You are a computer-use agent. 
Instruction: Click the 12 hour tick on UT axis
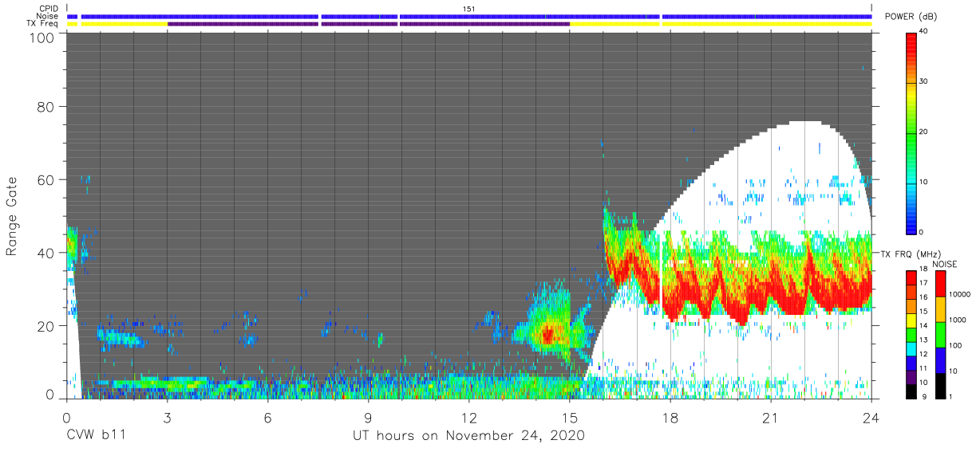pyautogui.click(x=468, y=417)
